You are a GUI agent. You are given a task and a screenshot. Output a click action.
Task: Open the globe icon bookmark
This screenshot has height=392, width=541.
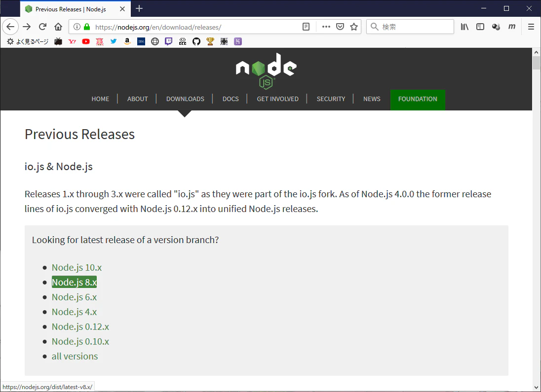click(155, 41)
